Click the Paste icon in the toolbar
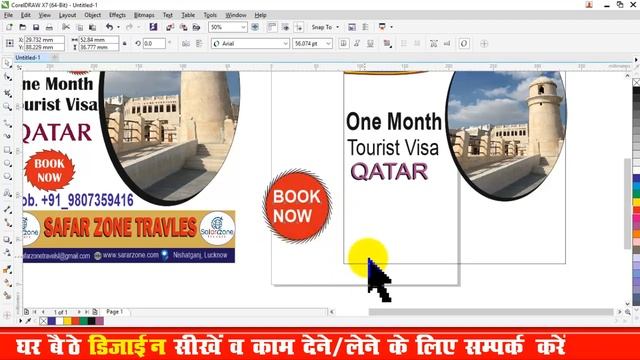This screenshot has height=360, width=640. click(93, 27)
